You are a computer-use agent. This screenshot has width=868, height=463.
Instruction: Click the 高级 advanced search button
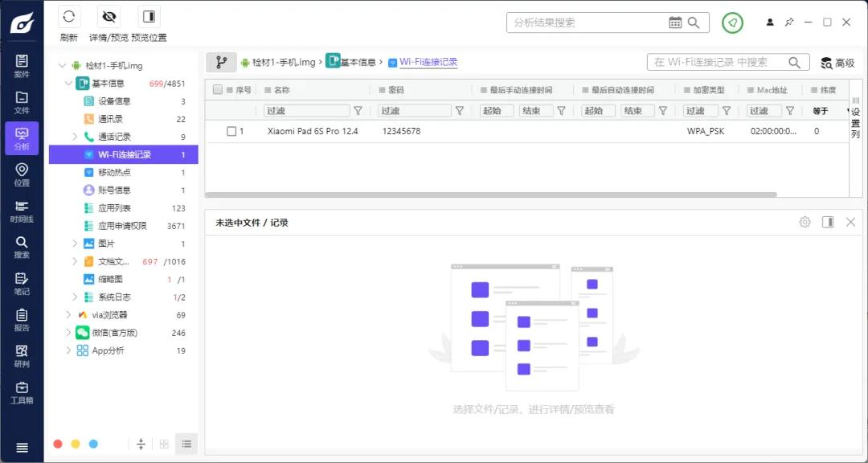point(837,63)
